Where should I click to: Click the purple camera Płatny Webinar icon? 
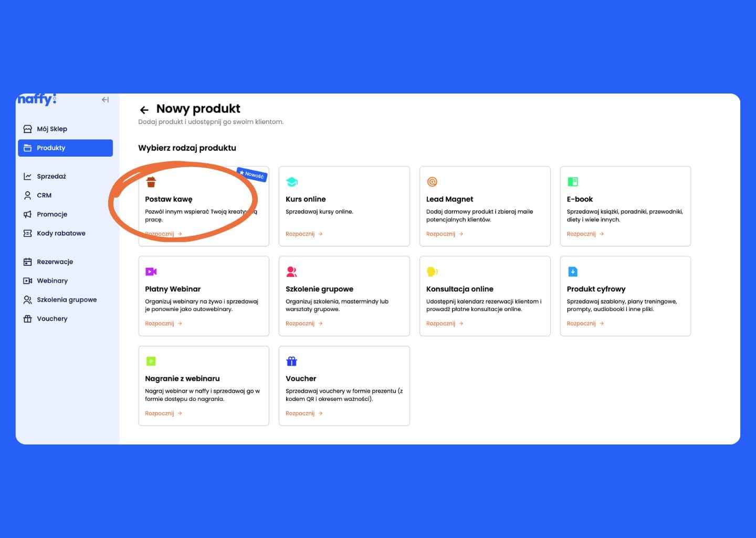click(x=151, y=272)
